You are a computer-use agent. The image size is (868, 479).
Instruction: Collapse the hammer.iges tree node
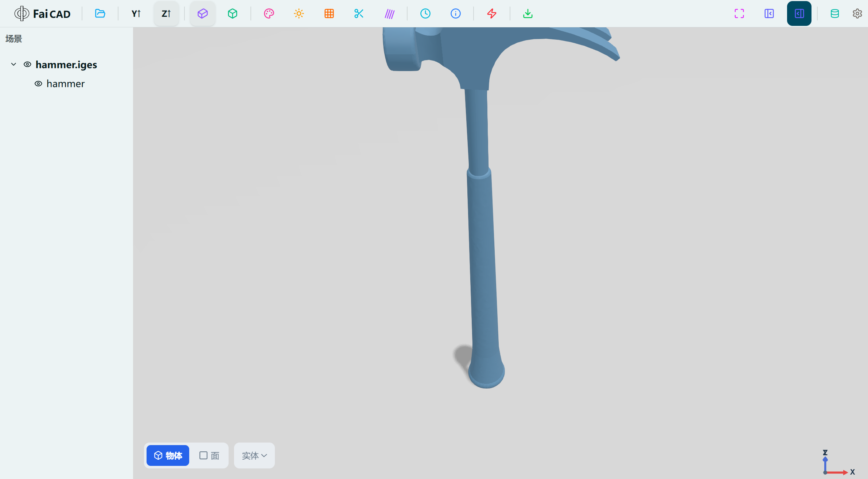click(x=13, y=65)
